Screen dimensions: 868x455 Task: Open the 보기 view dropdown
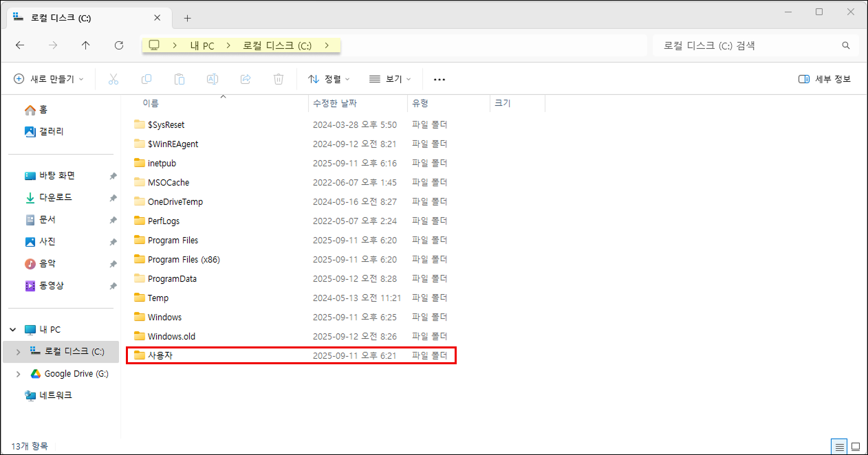(390, 79)
